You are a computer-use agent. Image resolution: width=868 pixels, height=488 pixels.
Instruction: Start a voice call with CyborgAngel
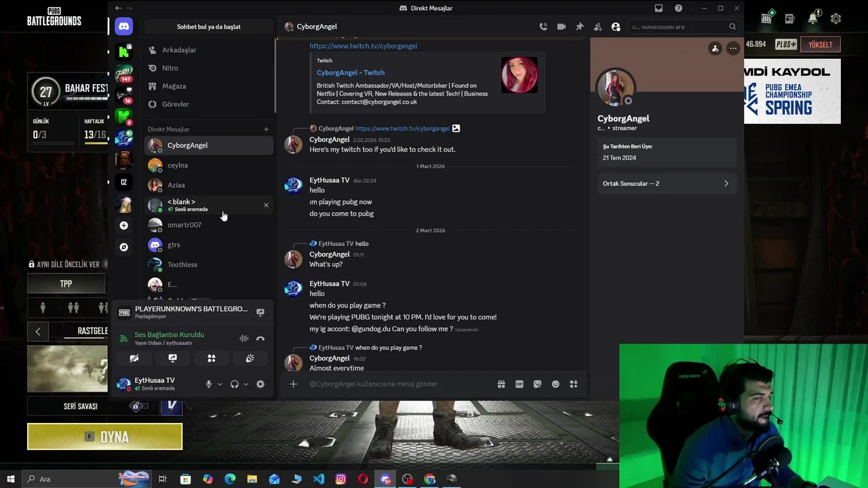point(543,26)
